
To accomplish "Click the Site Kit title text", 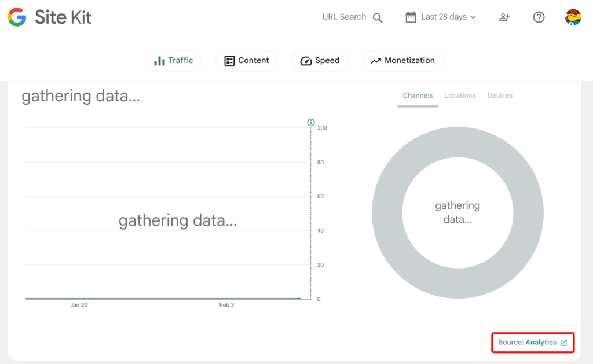I will pyautogui.click(x=63, y=17).
